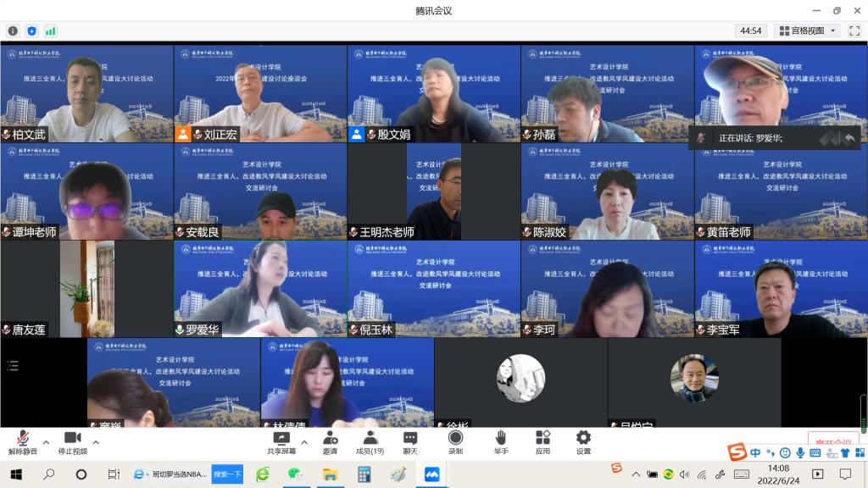Viewport: 868px width, 488px height.
Task: Unmute the microphone with 解除静音
Action: (x=23, y=442)
